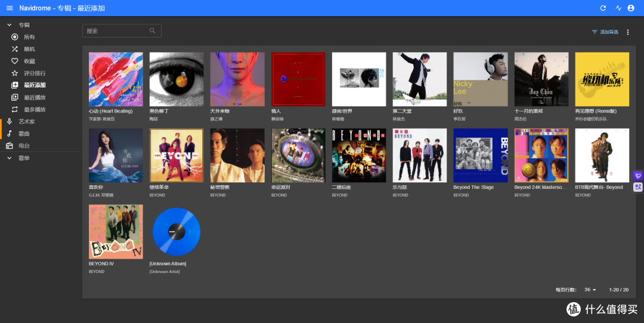The height and width of the screenshot is (323, 644).
Task: Open the 继续革命 BEYOND album cover
Action: [177, 156]
